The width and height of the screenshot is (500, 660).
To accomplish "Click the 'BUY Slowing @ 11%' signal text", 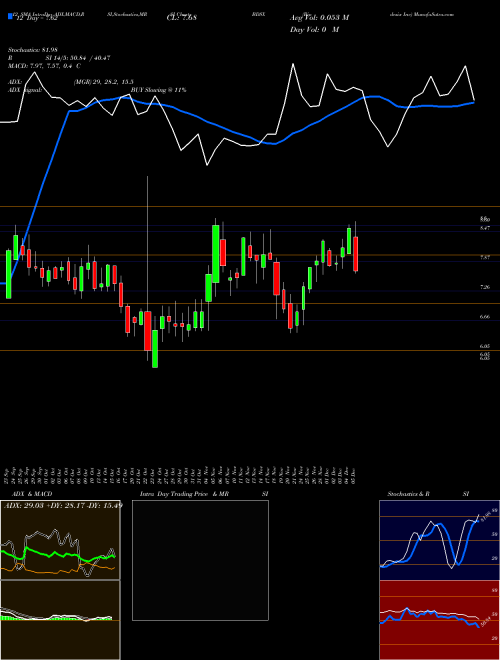I will [x=158, y=90].
